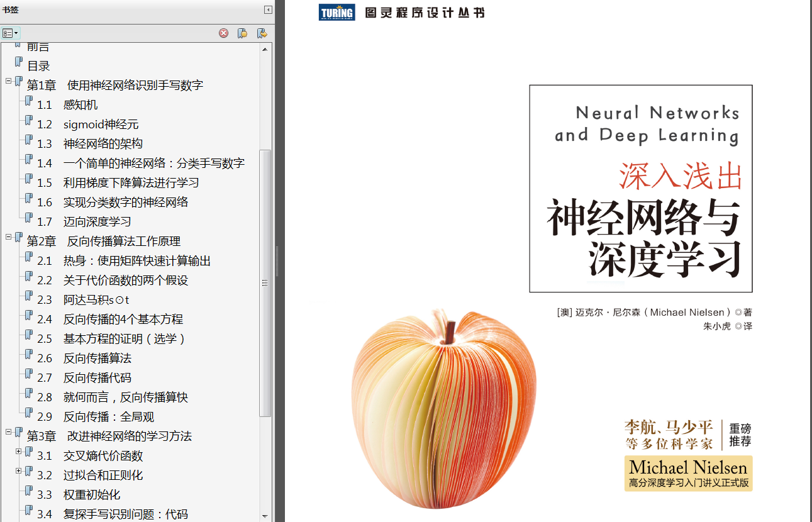This screenshot has width=812, height=522.
Task: Click the bookmark icon beside 第3章
Action: 19,433
